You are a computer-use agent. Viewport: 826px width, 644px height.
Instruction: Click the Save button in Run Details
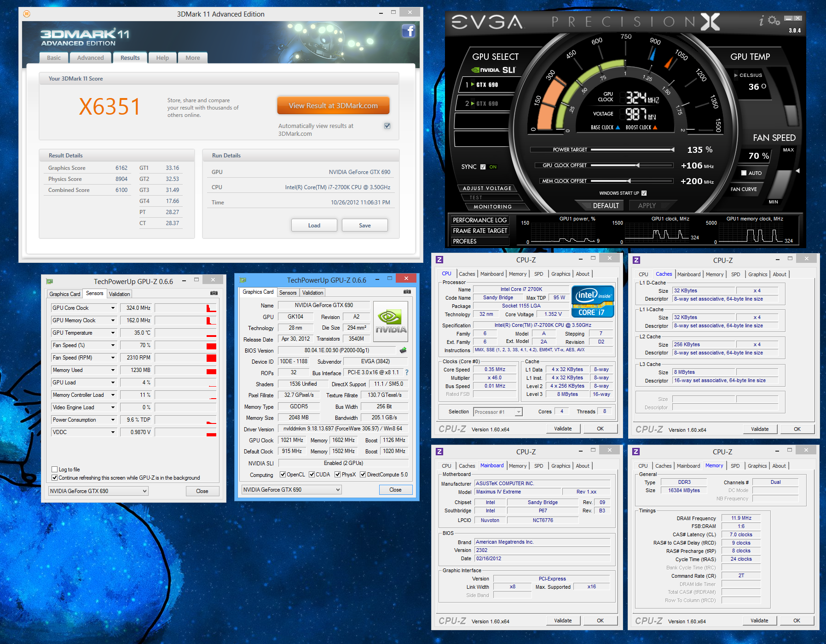(x=365, y=225)
